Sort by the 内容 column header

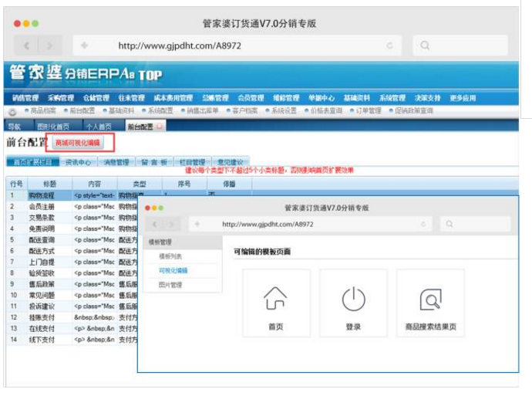95,184
